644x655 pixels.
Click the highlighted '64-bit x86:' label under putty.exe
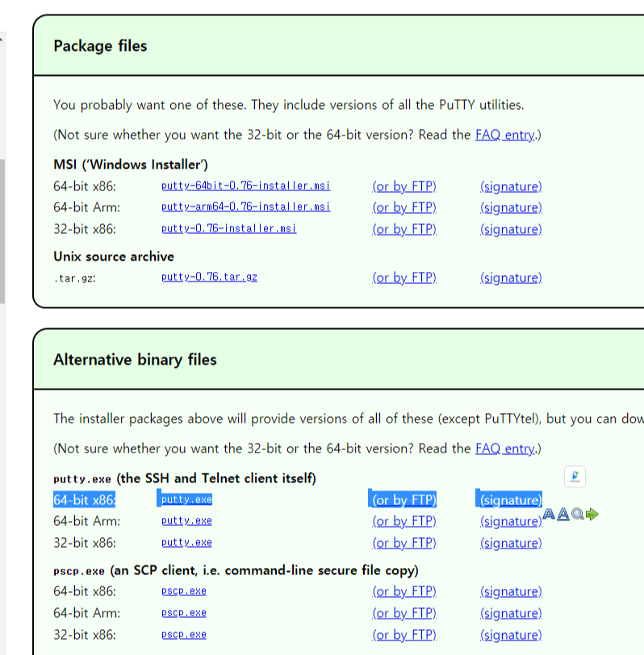85,500
